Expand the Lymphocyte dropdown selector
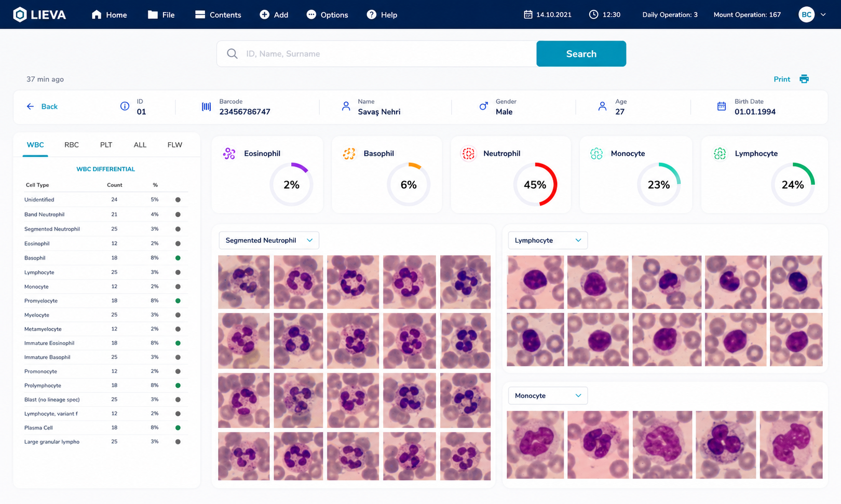Viewport: 841px width, 504px height. (548, 240)
